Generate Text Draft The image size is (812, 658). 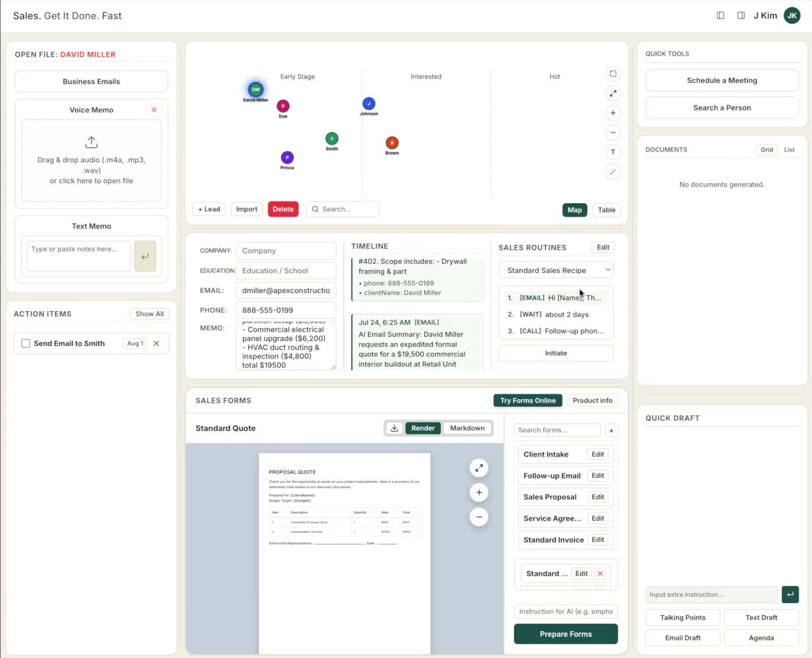click(761, 618)
